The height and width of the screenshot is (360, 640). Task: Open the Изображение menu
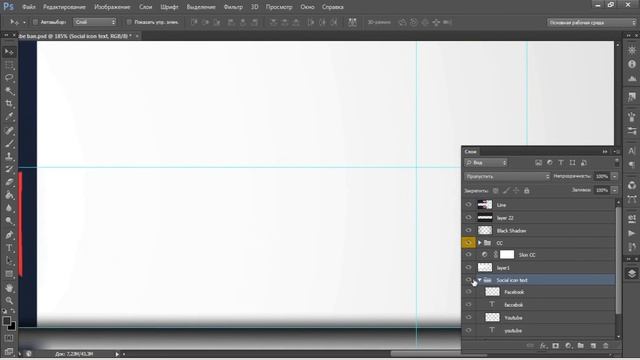112,7
